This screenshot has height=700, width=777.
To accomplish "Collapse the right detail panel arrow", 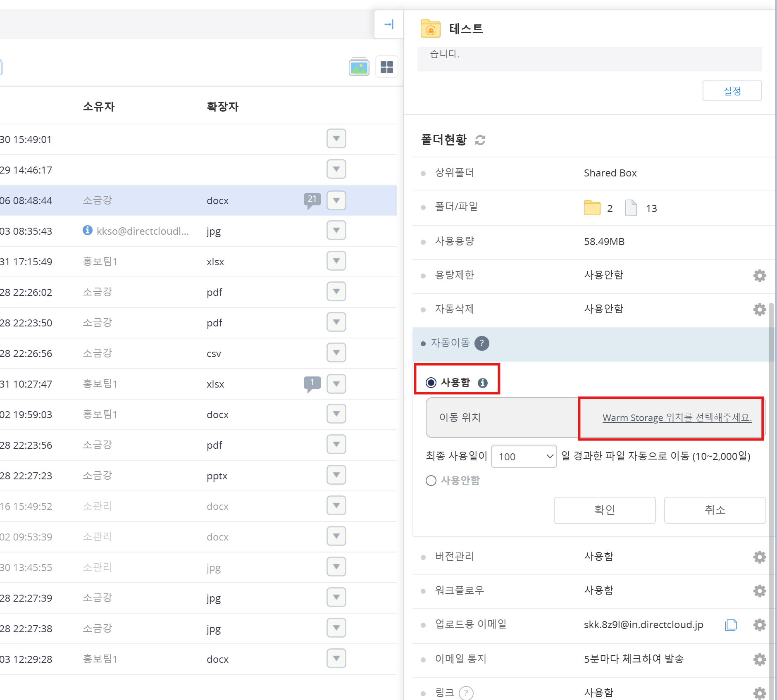I will tap(388, 25).
